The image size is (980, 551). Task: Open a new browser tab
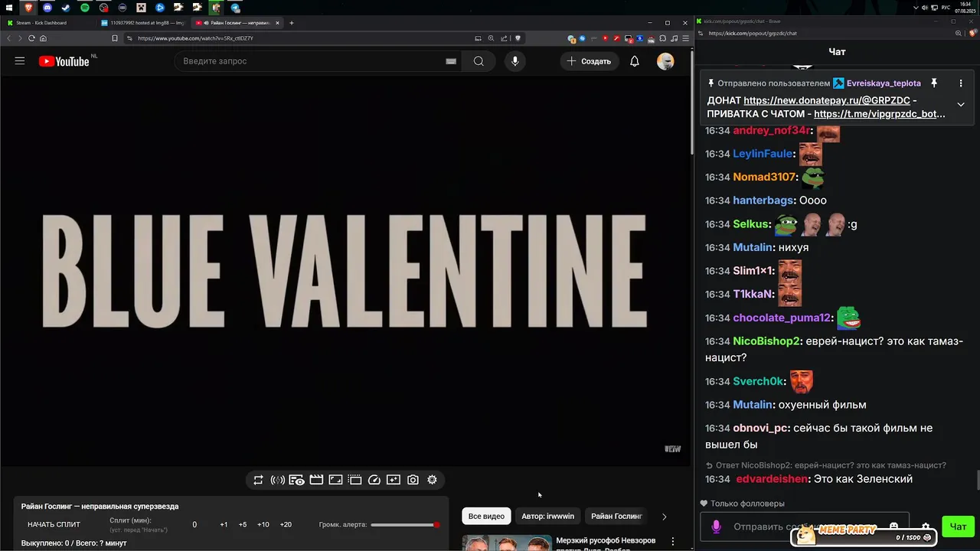291,23
